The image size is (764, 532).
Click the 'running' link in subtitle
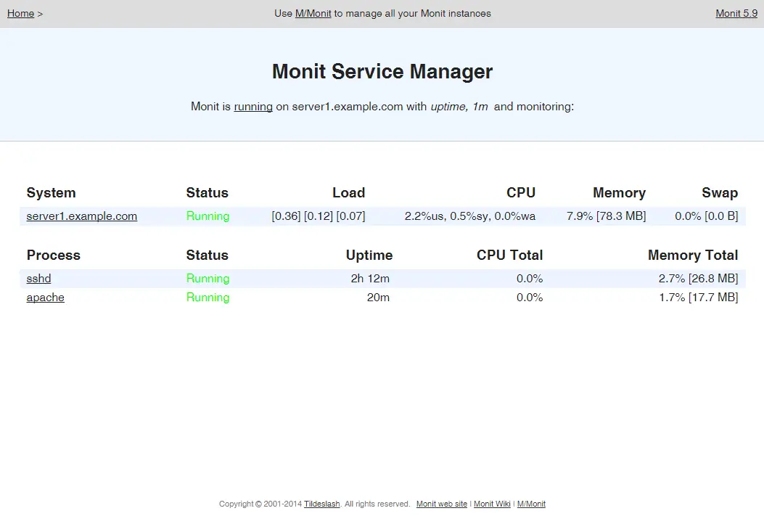(x=253, y=107)
